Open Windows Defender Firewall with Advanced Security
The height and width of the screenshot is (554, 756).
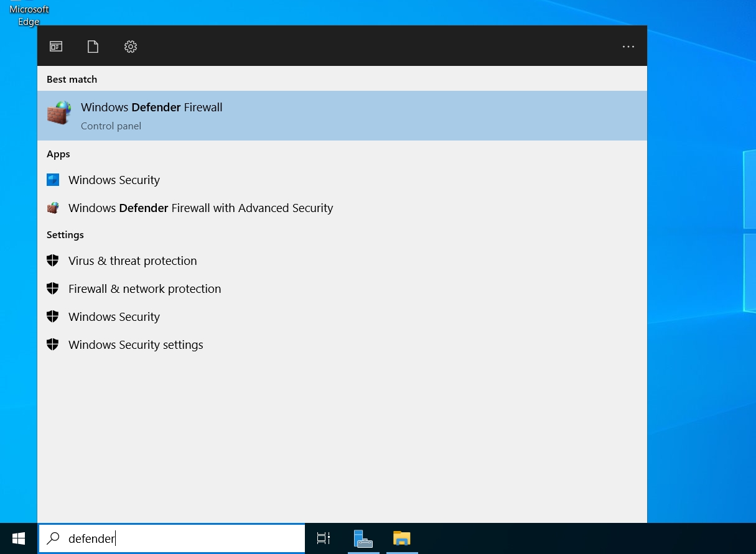coord(200,208)
